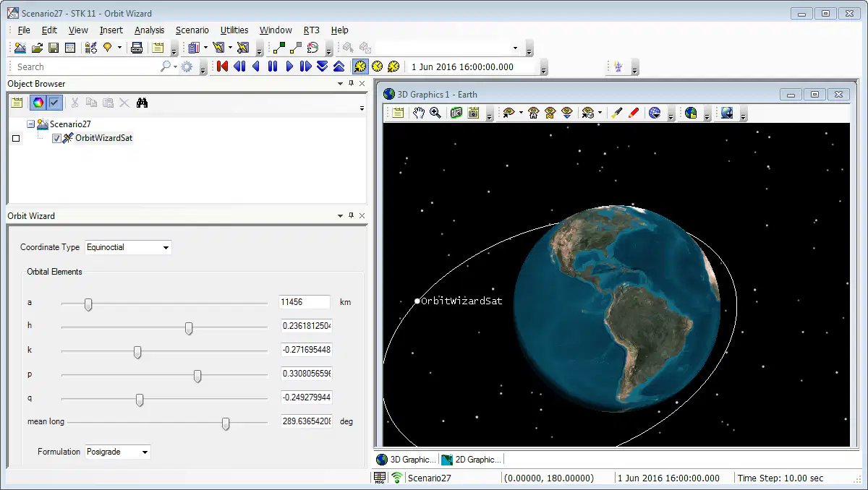Switch to the 2D Graphics tab
Viewport: 868px width, 490px height.
tap(471, 460)
